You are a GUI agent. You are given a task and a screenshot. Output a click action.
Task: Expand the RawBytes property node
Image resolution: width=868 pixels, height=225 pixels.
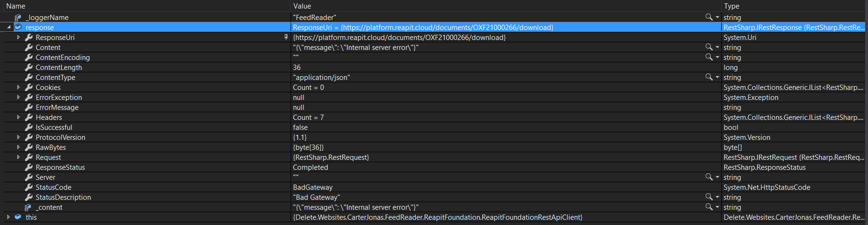click(18, 147)
